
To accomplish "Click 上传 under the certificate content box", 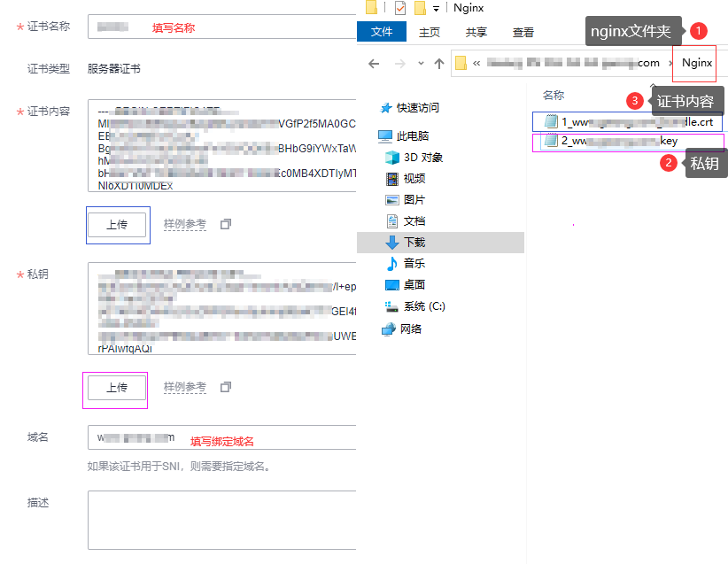I will [117, 225].
